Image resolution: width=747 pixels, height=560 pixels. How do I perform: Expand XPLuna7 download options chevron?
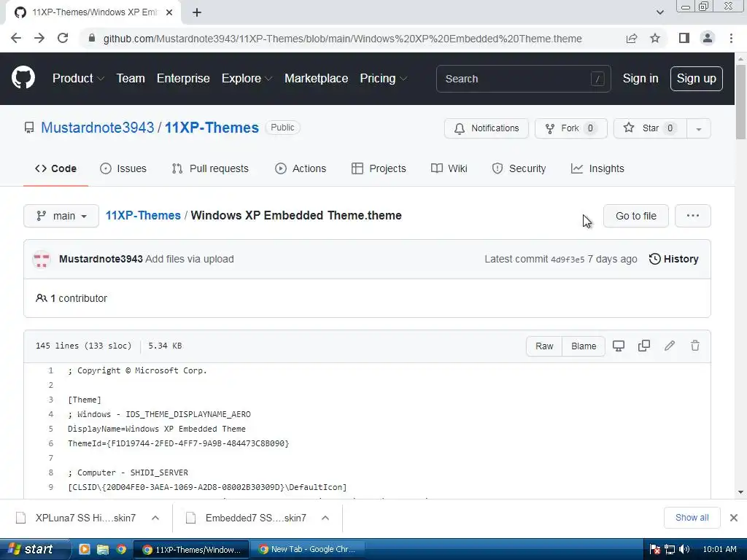pyautogui.click(x=155, y=518)
